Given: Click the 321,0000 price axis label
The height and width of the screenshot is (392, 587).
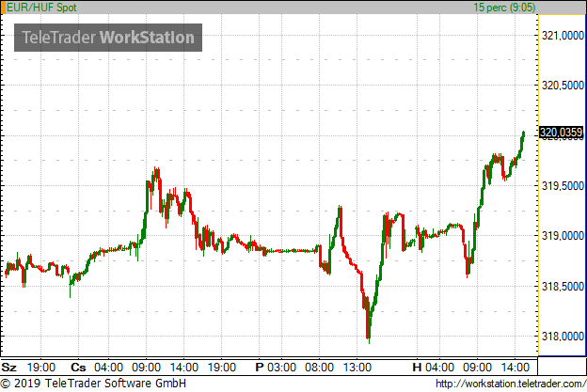Looking at the screenshot, I should coord(563,36).
